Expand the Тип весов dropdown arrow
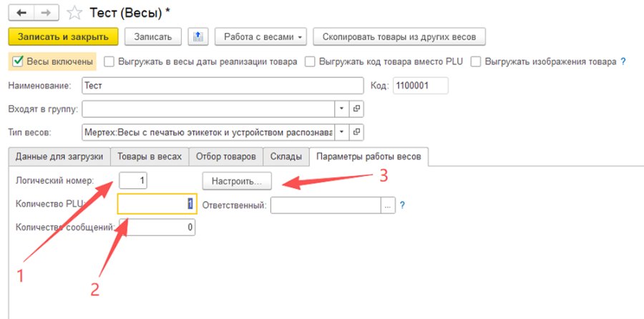This screenshot has width=644, height=319. [342, 132]
